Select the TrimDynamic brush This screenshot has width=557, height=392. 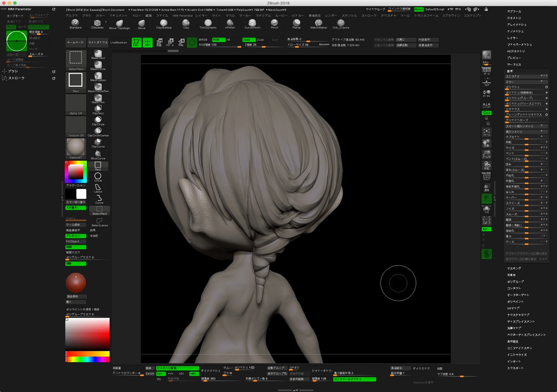point(207,24)
